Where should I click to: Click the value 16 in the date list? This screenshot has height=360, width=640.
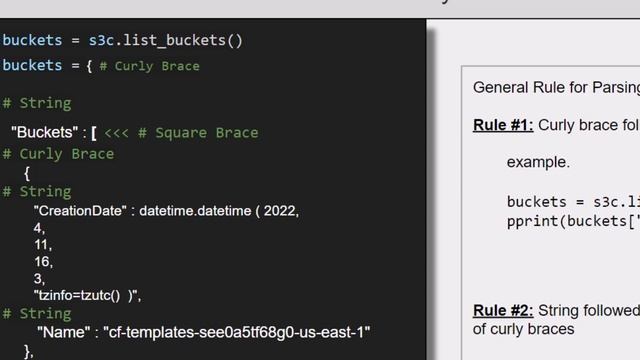pyautogui.click(x=43, y=262)
